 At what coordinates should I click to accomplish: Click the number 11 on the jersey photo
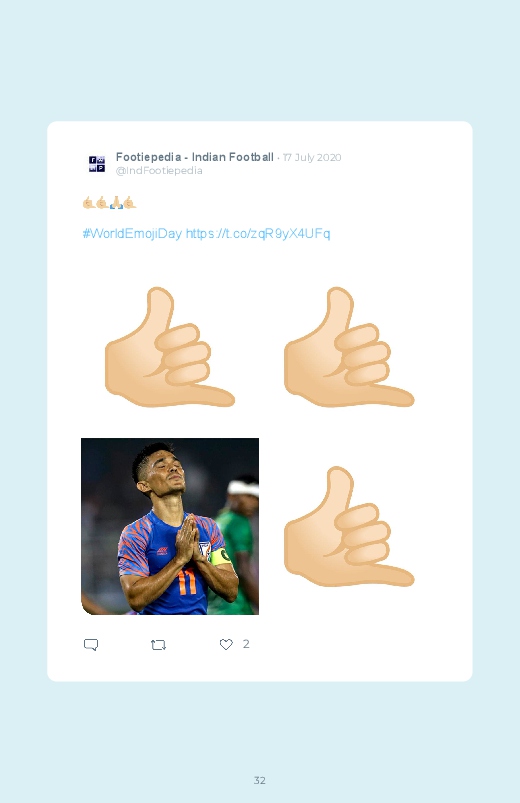coord(187,584)
